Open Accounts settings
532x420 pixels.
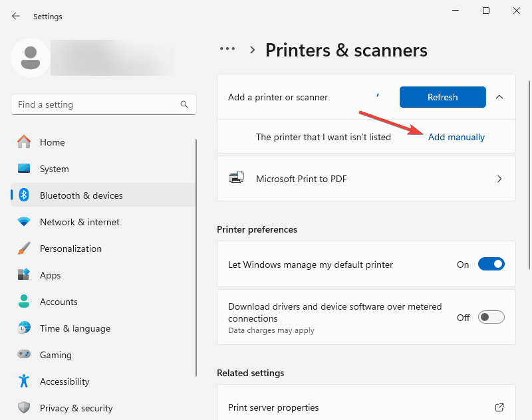point(103,301)
